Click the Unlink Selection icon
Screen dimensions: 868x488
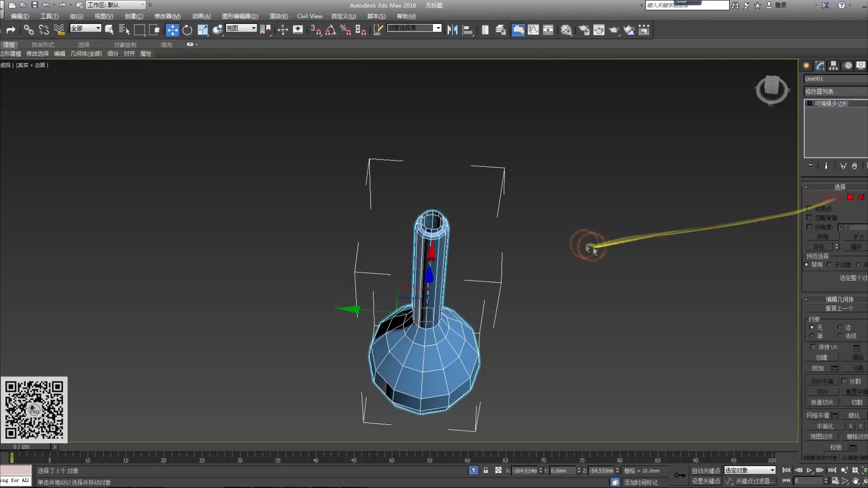(44, 30)
